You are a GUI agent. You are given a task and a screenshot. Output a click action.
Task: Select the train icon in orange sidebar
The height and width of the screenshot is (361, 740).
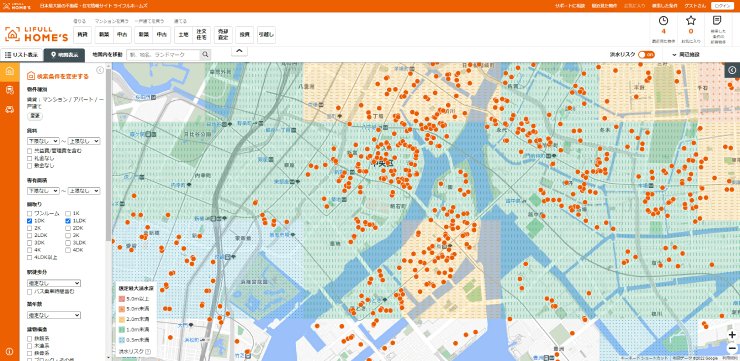[x=9, y=91]
